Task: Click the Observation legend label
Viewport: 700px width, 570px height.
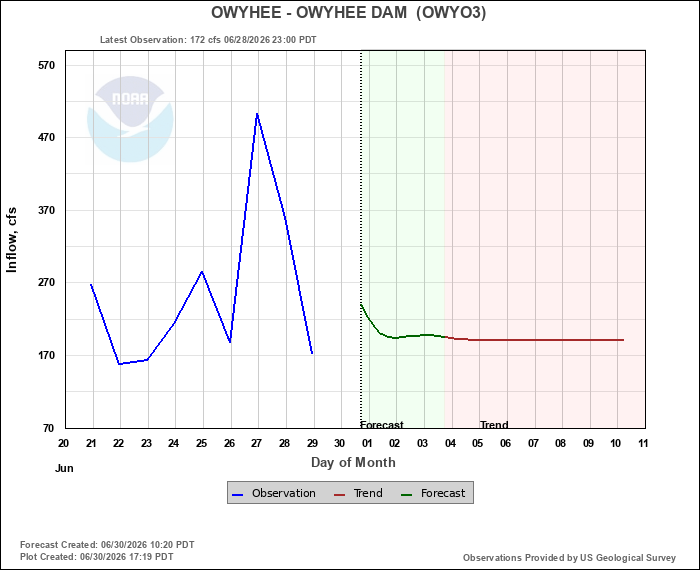Action: pyautogui.click(x=283, y=493)
